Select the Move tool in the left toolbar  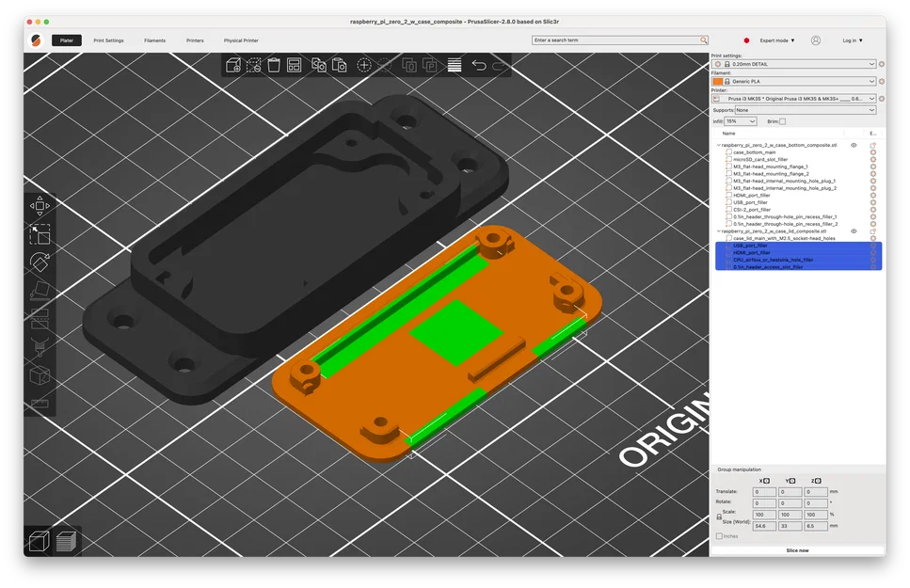[x=40, y=205]
